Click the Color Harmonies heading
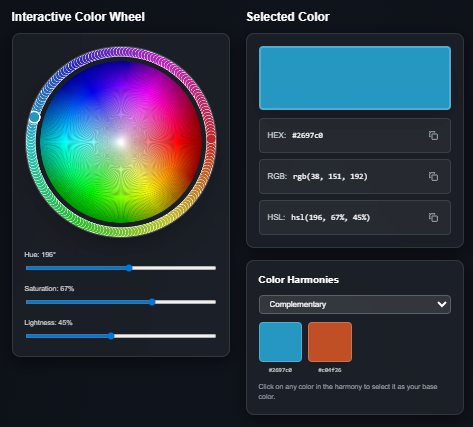Screen dimensions: 473x427 tap(298, 280)
